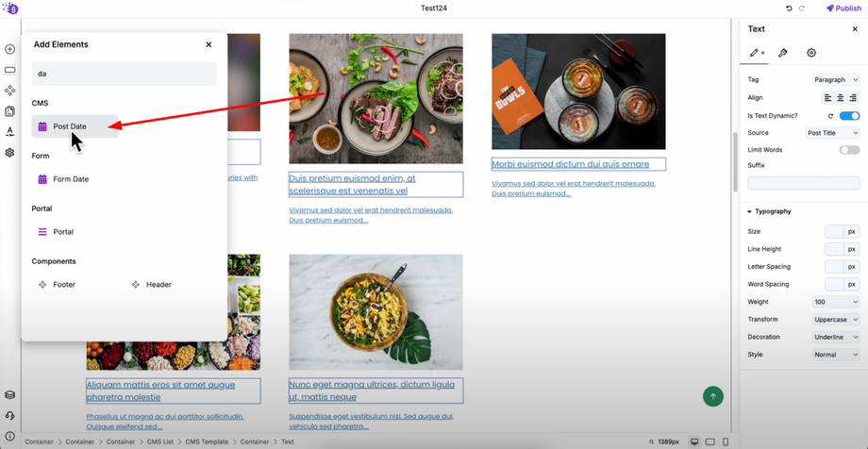Switch to mobile device preview icon

[x=726, y=441]
